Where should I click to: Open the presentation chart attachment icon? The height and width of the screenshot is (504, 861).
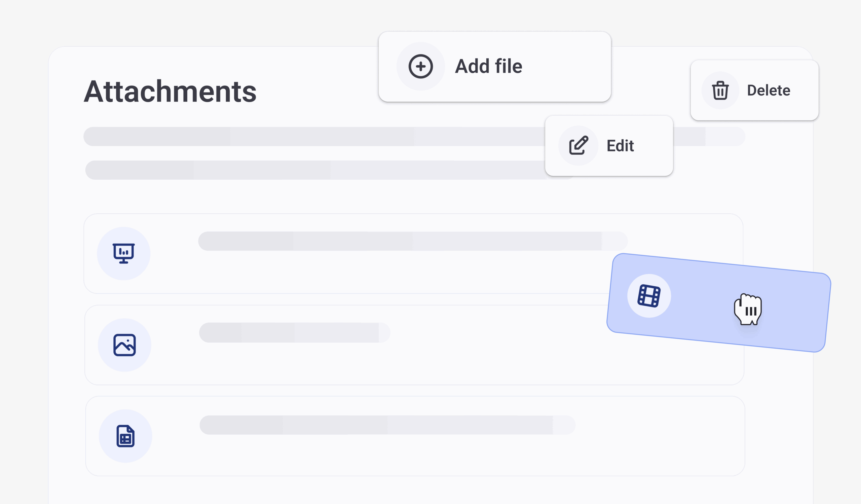click(x=124, y=254)
